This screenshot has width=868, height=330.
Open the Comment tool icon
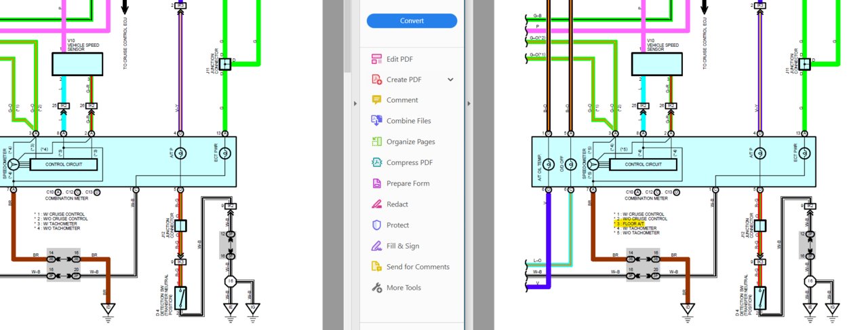(x=376, y=100)
